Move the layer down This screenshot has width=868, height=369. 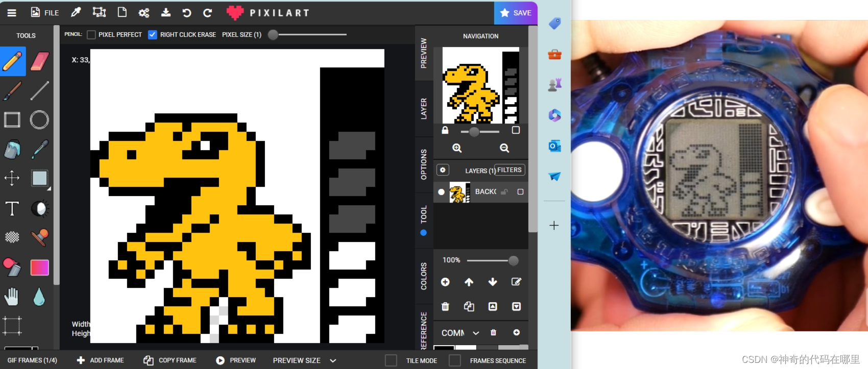click(x=493, y=282)
